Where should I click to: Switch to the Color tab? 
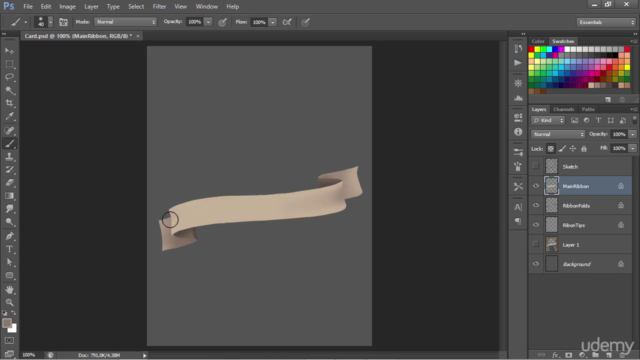point(538,41)
